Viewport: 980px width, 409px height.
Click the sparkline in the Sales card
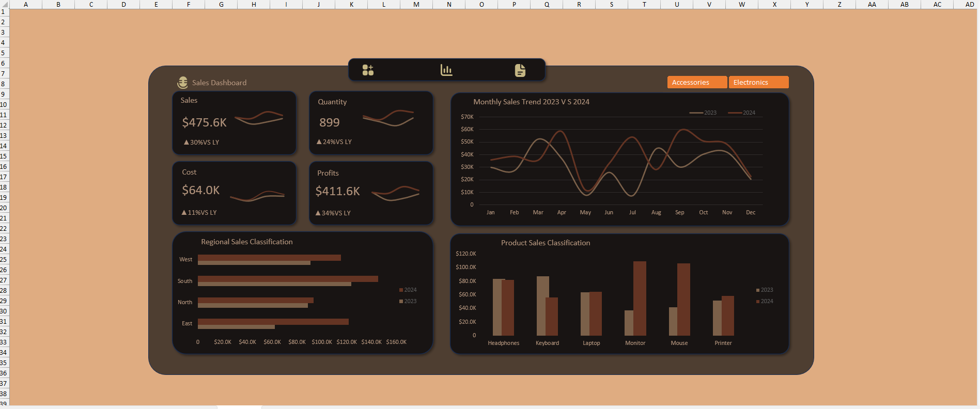[x=259, y=118]
